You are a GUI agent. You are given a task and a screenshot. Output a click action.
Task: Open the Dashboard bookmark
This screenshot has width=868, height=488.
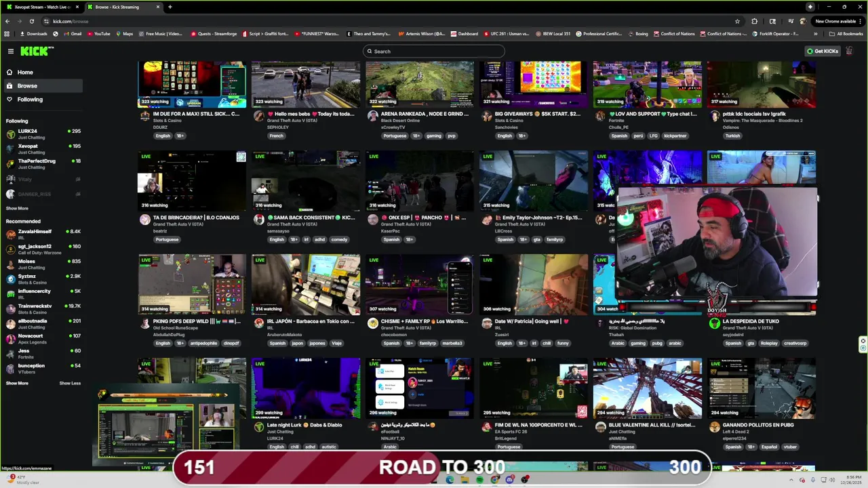click(464, 34)
